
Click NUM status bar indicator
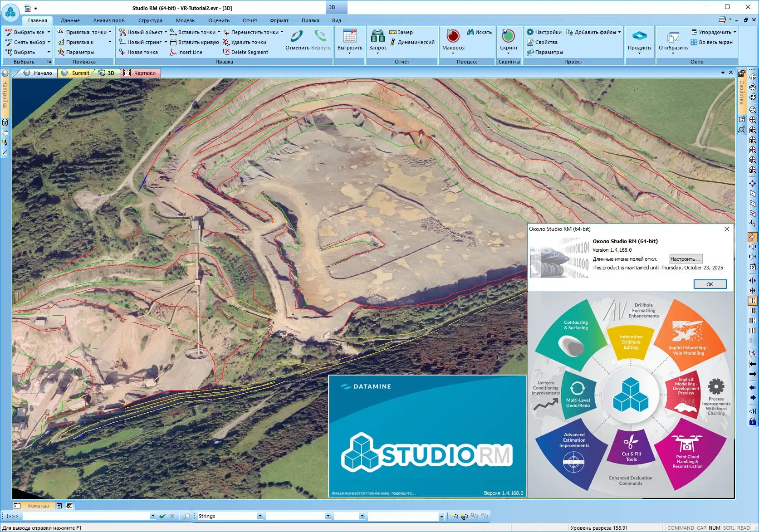point(714,528)
